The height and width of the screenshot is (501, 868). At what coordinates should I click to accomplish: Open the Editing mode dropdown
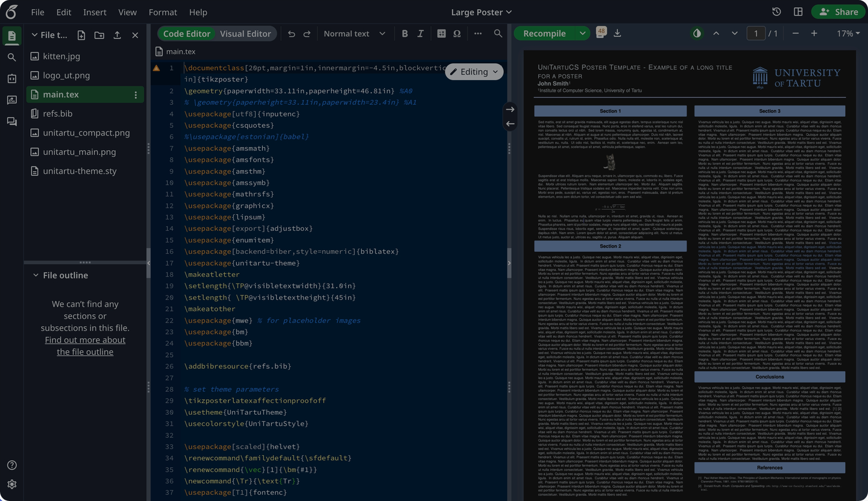point(474,72)
